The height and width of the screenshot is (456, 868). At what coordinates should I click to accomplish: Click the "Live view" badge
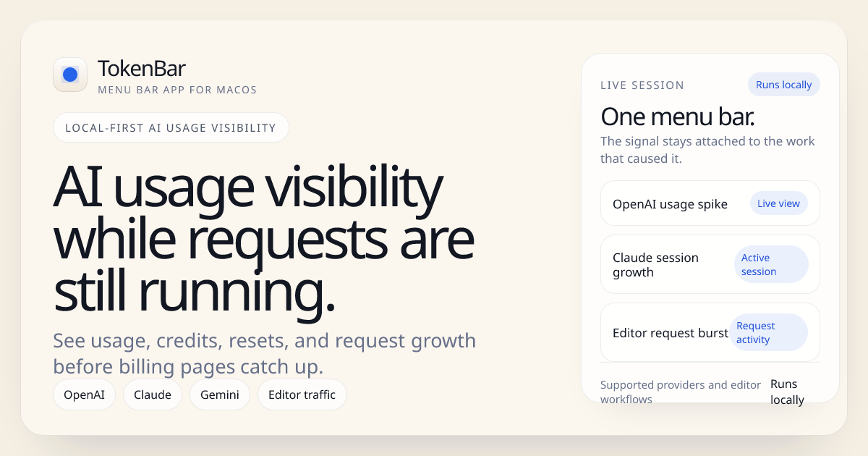coord(778,203)
